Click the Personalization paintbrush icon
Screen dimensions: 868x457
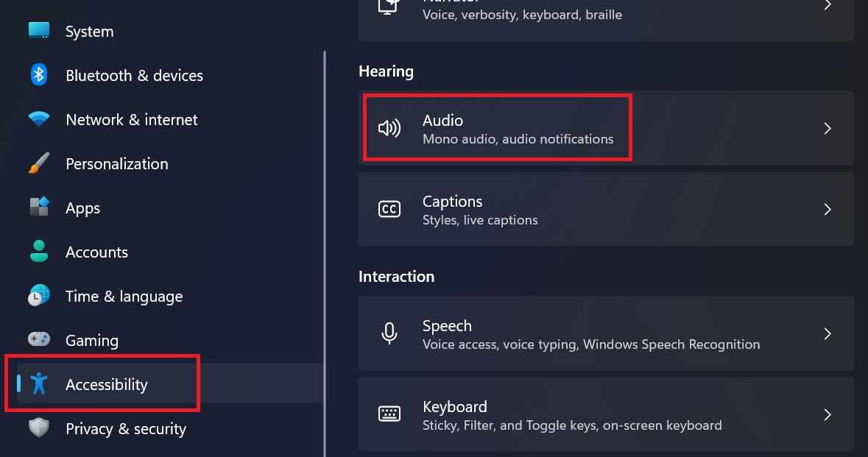click(39, 163)
